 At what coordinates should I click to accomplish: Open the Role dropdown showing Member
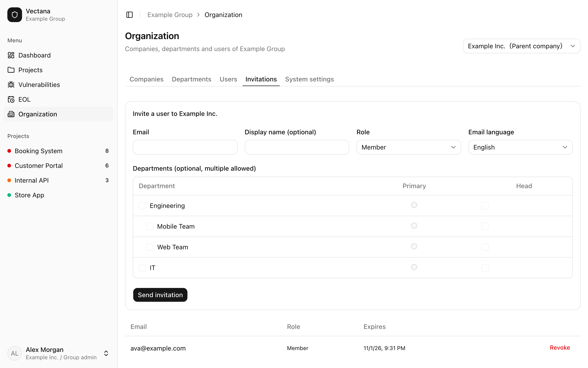409,147
